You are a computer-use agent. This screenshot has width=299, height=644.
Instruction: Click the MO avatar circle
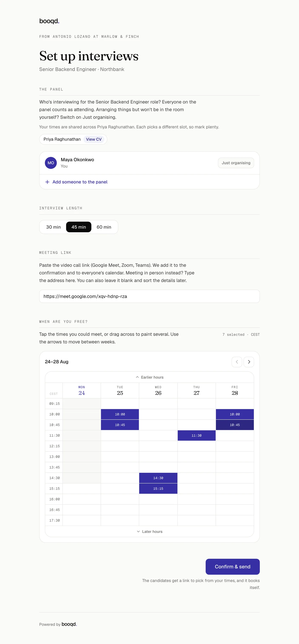click(51, 163)
